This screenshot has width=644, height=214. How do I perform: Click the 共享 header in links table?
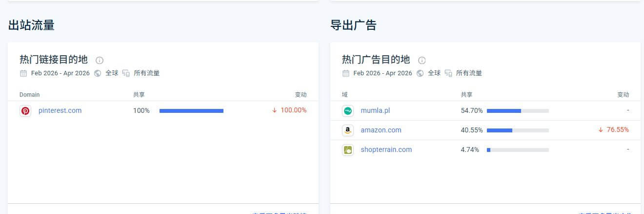coord(139,95)
